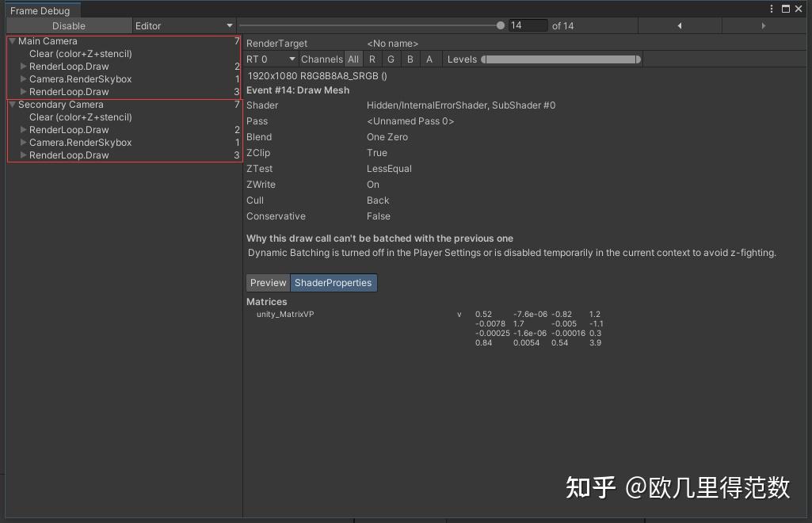Click the Preview button
Image resolution: width=812 pixels, height=523 pixels.
pyautogui.click(x=268, y=282)
